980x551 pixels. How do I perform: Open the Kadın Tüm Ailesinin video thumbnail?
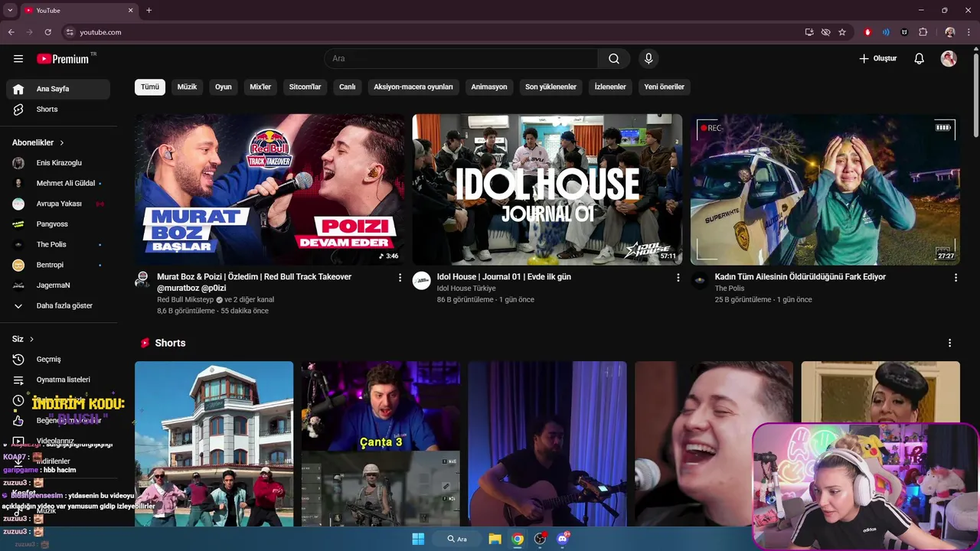click(x=825, y=190)
